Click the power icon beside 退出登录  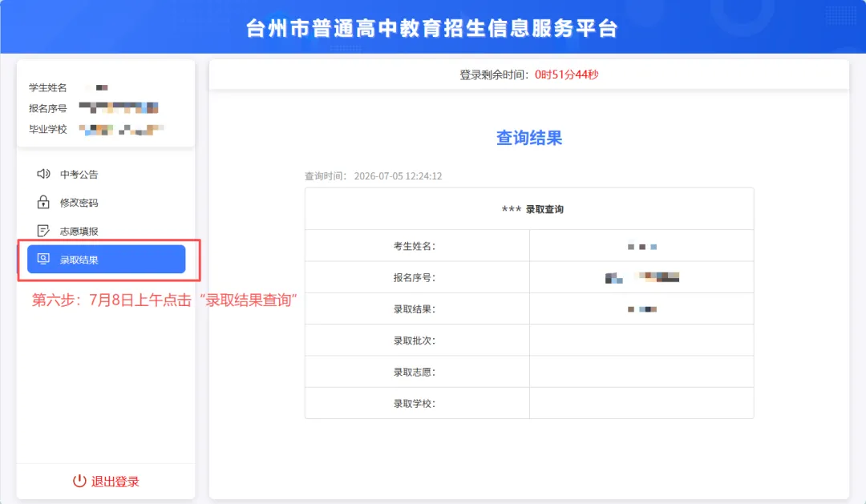79,481
